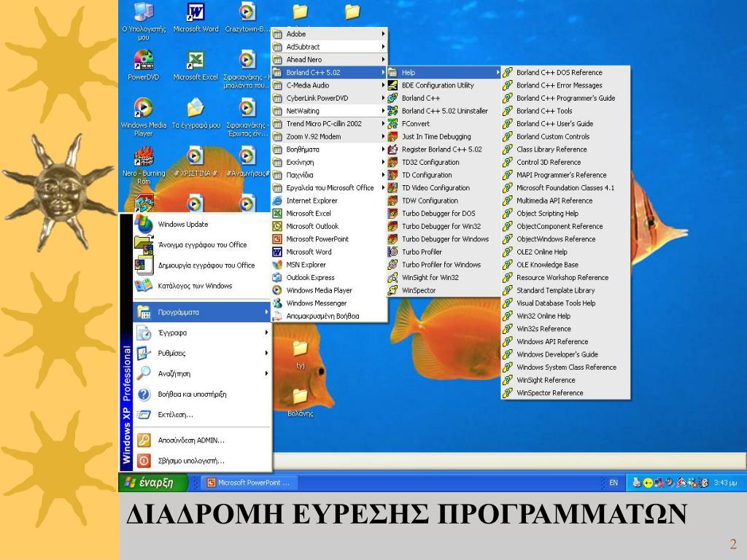The height and width of the screenshot is (560, 747).
Task: Select Win32 Online Help entry
Action: [565, 316]
